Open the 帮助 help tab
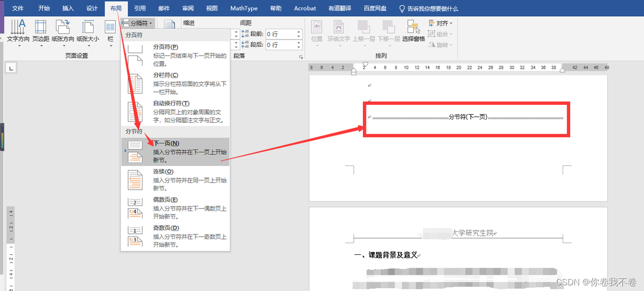Image resolution: width=644 pixels, height=291 pixels. (x=276, y=9)
